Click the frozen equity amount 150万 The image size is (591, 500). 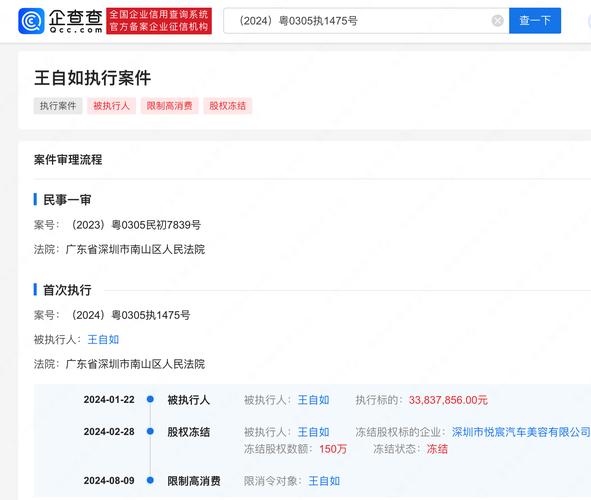tap(333, 449)
